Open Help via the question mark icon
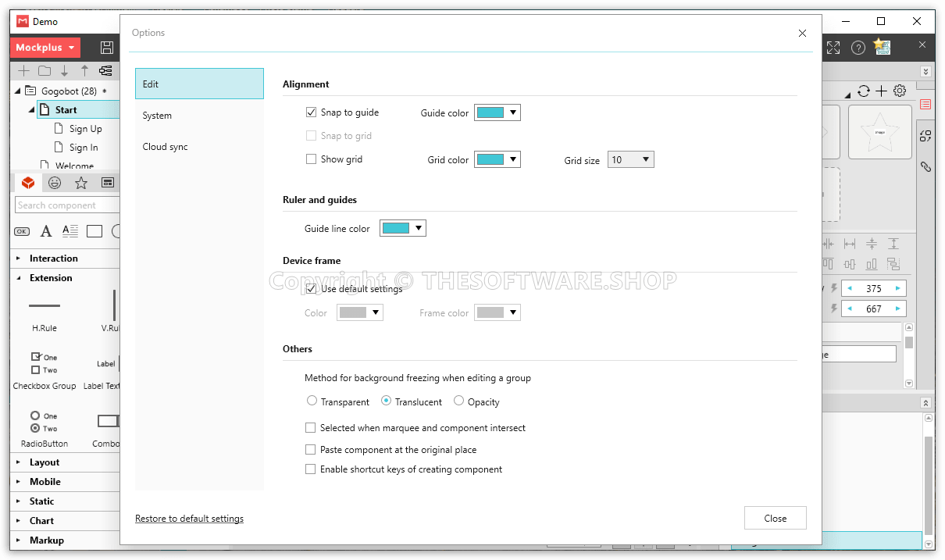Screen dimensions: 945x560 coord(858,47)
